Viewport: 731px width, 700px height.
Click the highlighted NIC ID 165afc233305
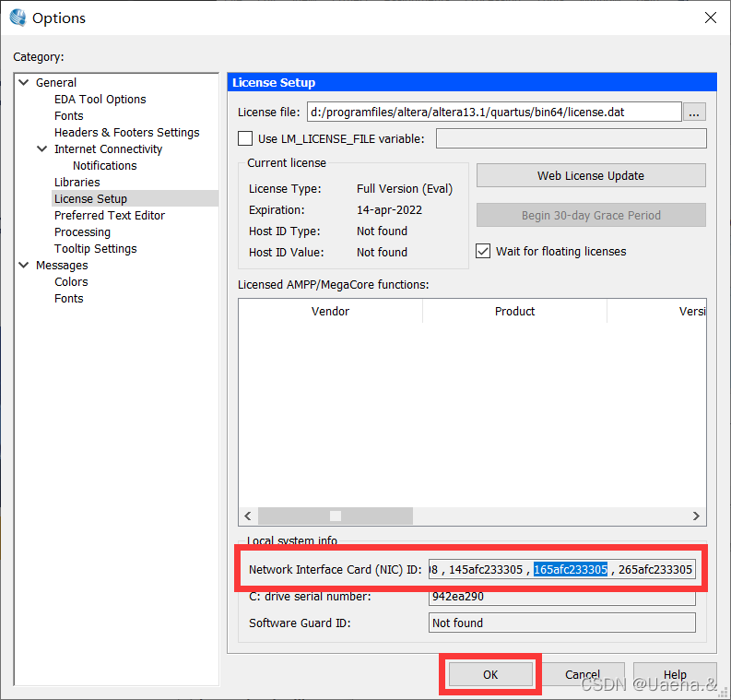571,569
